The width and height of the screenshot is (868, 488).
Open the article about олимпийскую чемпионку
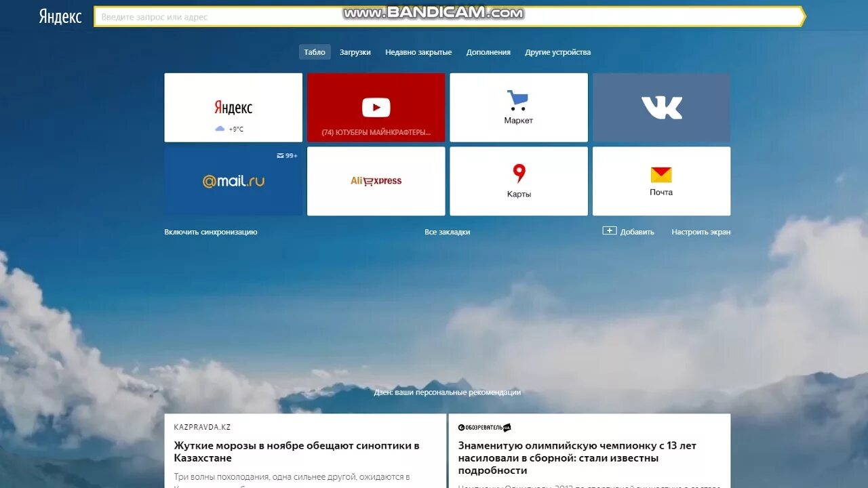pos(577,458)
